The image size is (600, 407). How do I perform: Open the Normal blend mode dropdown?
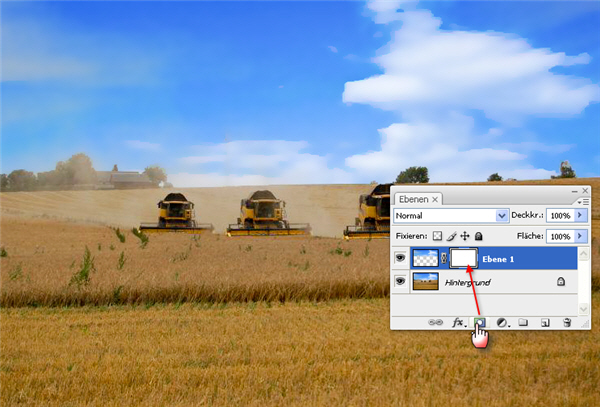point(502,215)
